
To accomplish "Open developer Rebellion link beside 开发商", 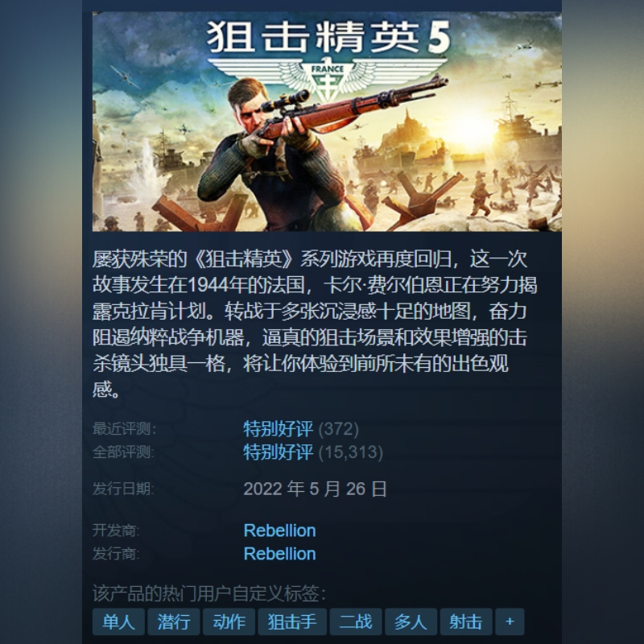I will coord(279,530).
